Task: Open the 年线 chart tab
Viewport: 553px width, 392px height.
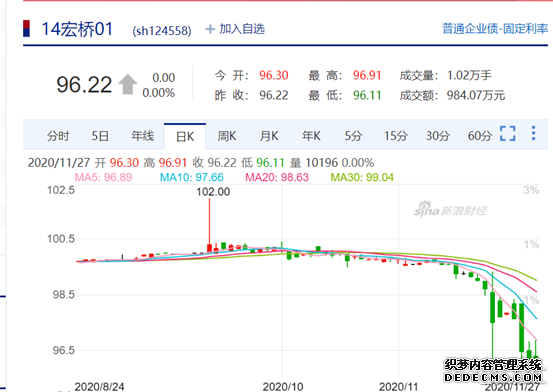Action: (x=142, y=136)
